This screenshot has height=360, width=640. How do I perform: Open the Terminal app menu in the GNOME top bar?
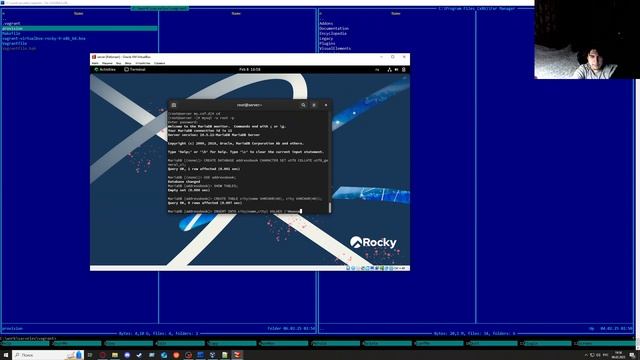click(135, 69)
